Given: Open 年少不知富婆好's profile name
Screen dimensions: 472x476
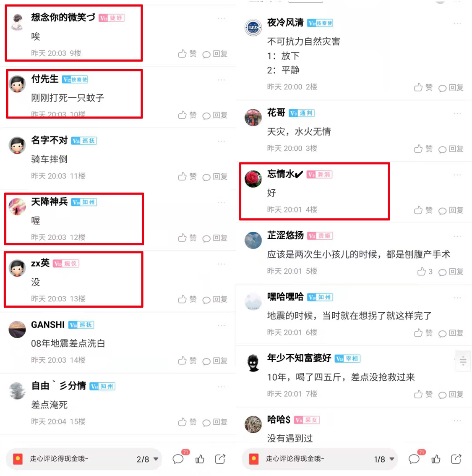Looking at the screenshot, I should 299,358.
